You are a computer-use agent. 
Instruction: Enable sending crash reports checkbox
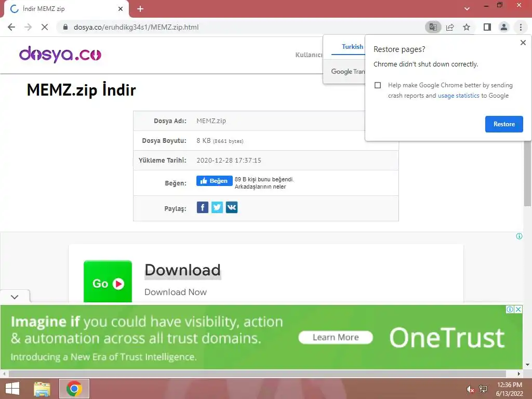point(378,85)
